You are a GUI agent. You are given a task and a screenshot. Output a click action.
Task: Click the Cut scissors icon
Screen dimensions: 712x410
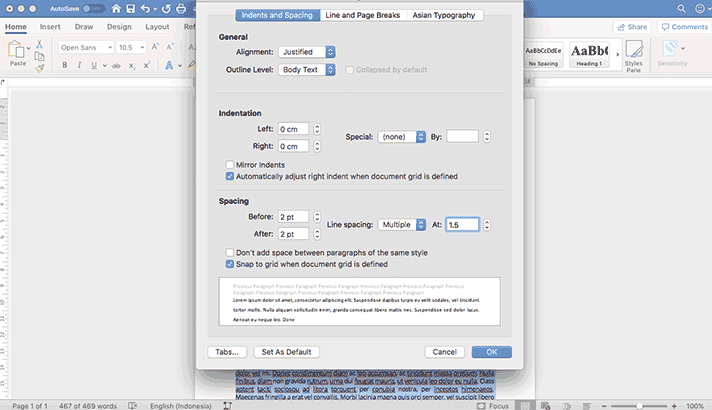pyautogui.click(x=40, y=44)
